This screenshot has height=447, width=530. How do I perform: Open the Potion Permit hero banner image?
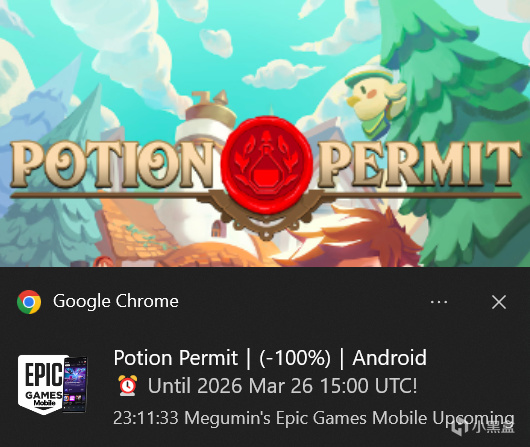click(x=265, y=133)
